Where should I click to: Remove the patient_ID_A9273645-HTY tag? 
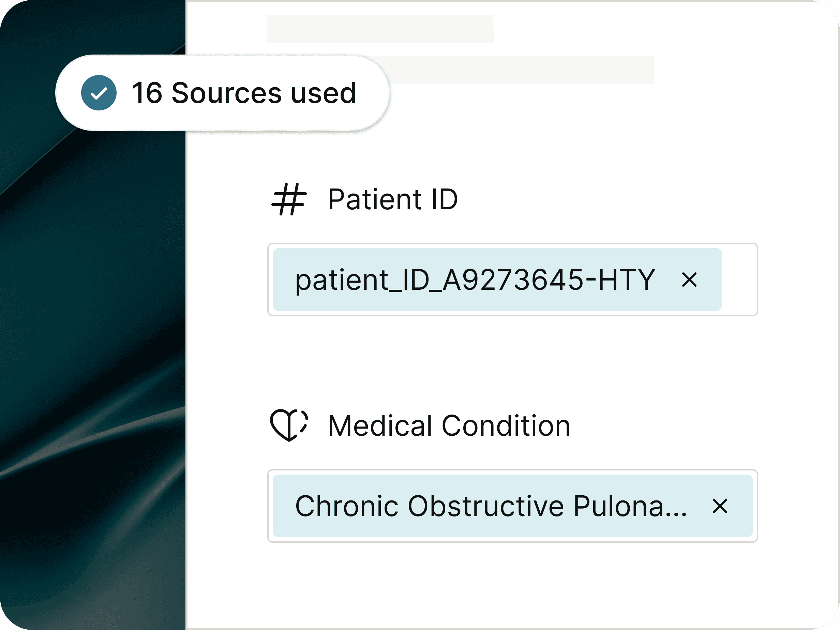coord(689,280)
